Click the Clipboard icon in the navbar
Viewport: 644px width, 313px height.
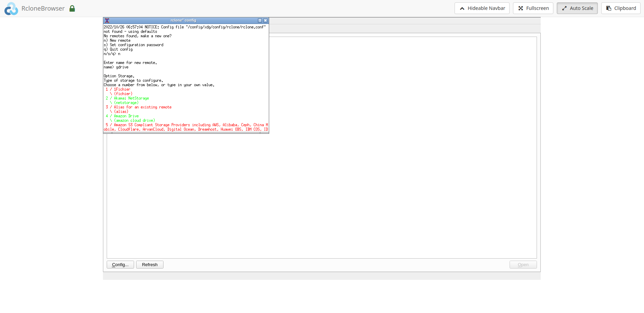[x=609, y=8]
